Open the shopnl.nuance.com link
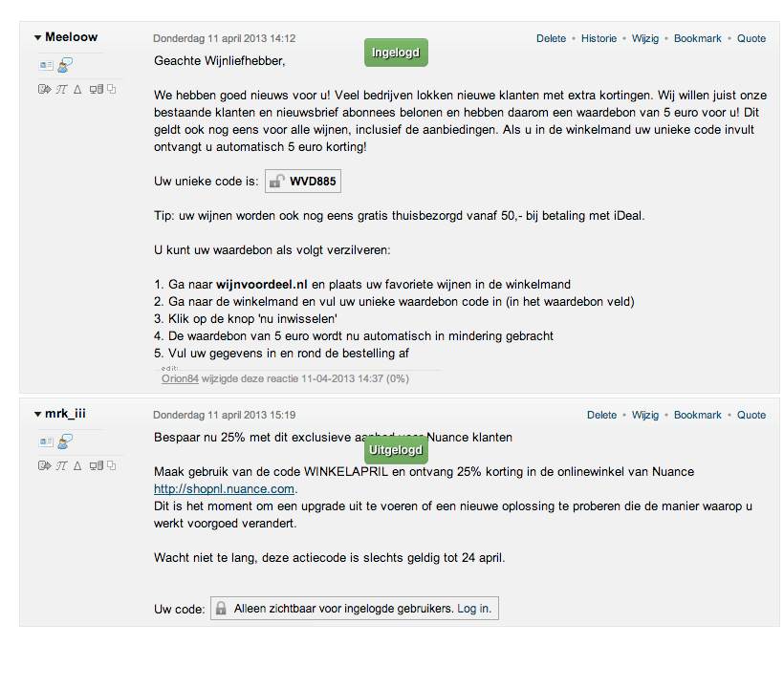Screen dimensions: 784x688 tap(225, 489)
